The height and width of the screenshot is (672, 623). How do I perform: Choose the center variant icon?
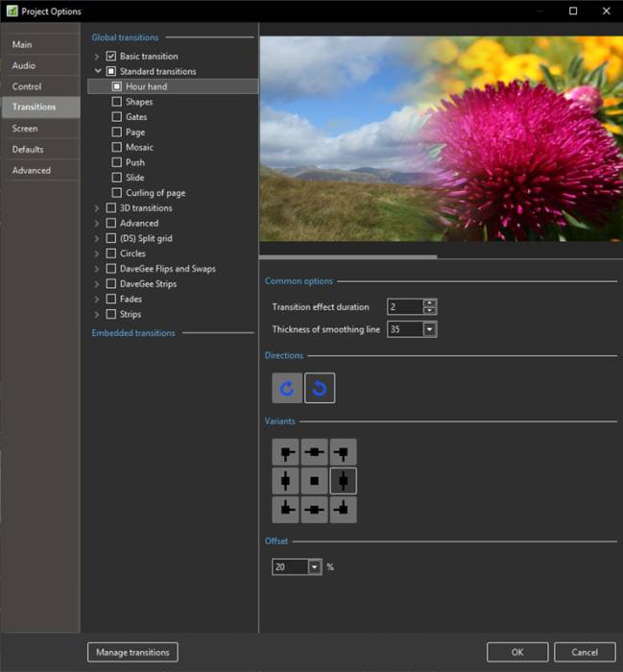pyautogui.click(x=315, y=480)
